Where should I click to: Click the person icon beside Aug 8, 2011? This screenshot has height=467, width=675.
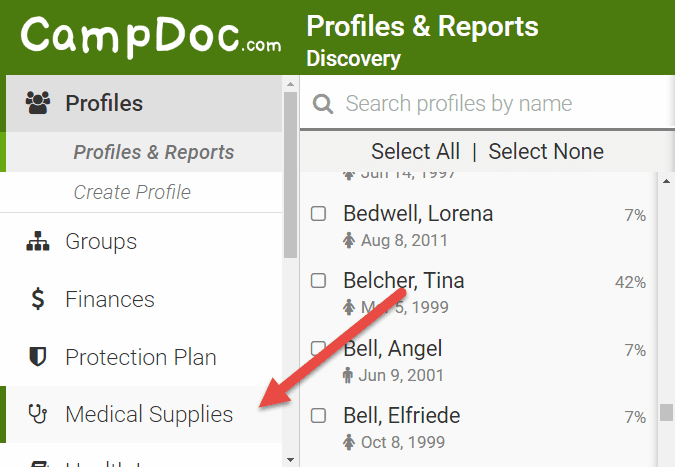click(349, 240)
